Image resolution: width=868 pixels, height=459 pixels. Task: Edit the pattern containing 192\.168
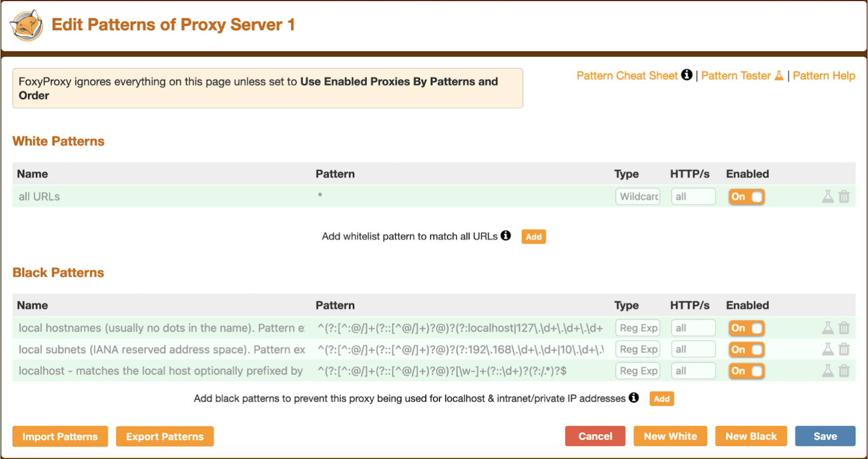pyautogui.click(x=460, y=349)
